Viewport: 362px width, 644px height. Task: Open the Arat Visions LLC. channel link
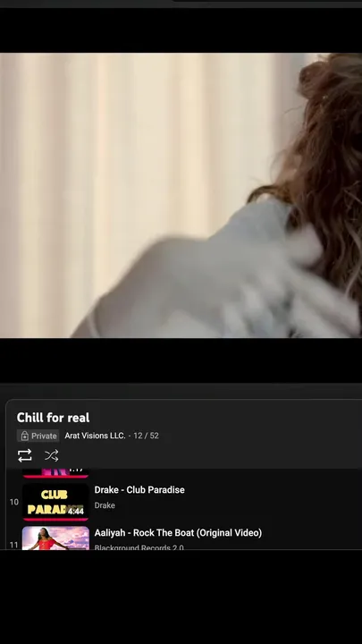click(x=95, y=436)
